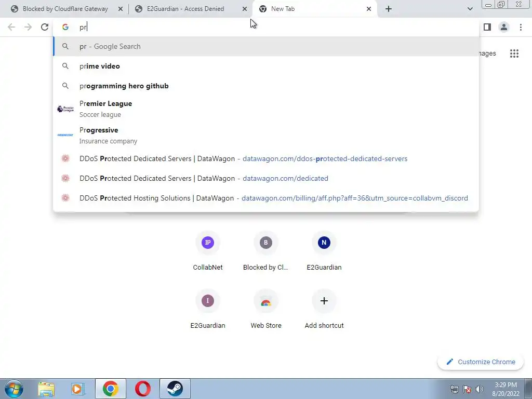The image size is (532, 399).
Task: Reload the page with the refresh icon
Action: (45, 27)
